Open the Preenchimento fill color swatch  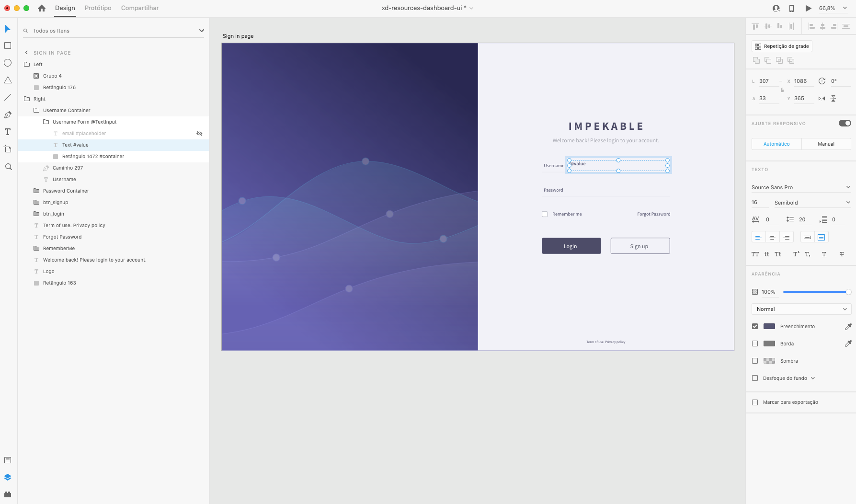[769, 326]
